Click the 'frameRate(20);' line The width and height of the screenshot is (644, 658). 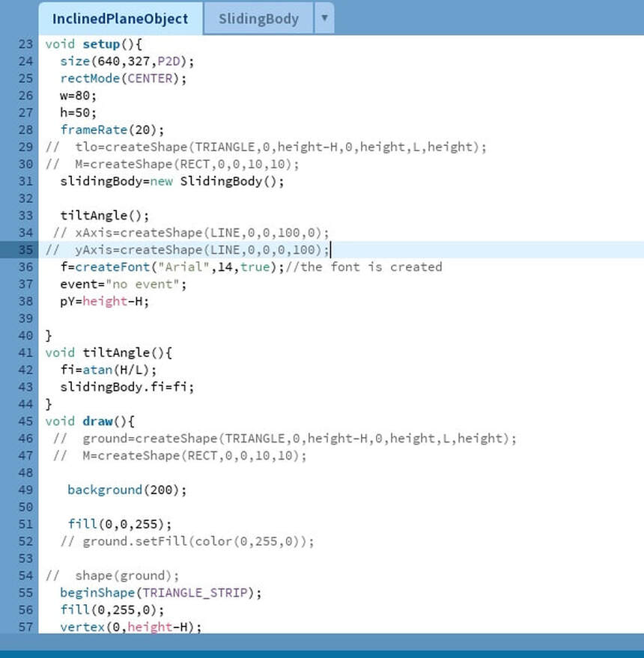112,130
